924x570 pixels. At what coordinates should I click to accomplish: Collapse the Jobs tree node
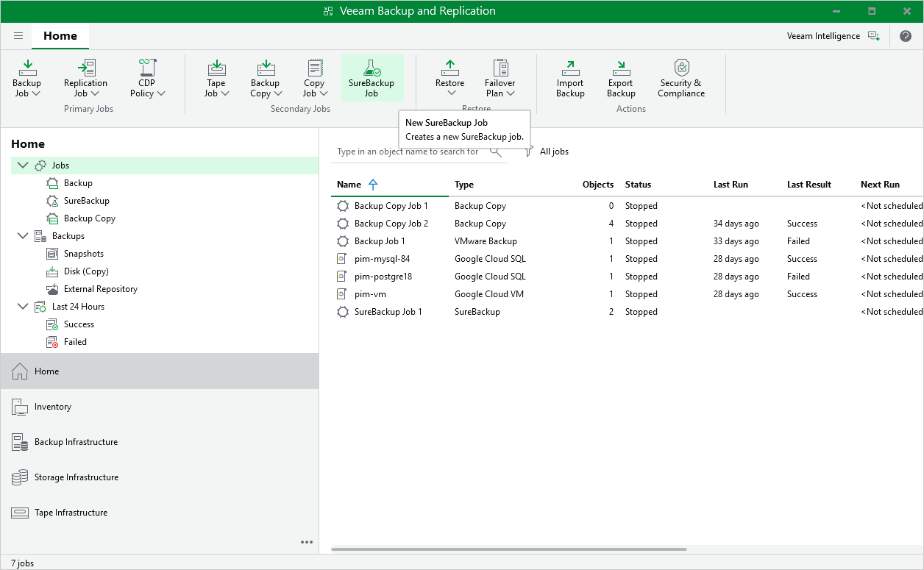coord(22,165)
